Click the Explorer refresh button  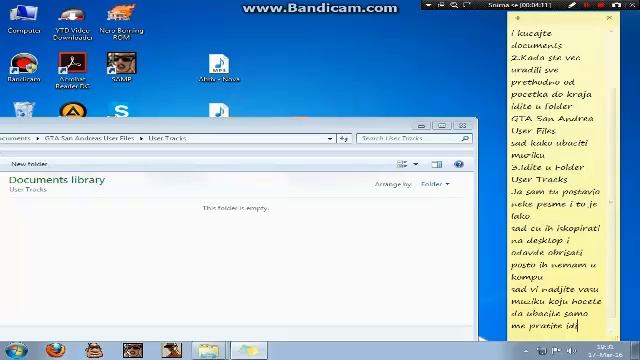point(344,139)
